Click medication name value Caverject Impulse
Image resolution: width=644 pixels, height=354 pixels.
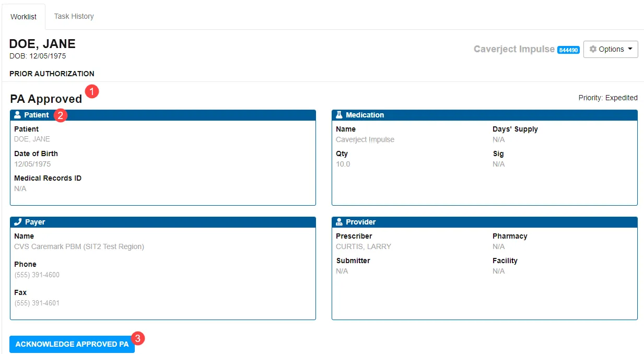pos(365,139)
